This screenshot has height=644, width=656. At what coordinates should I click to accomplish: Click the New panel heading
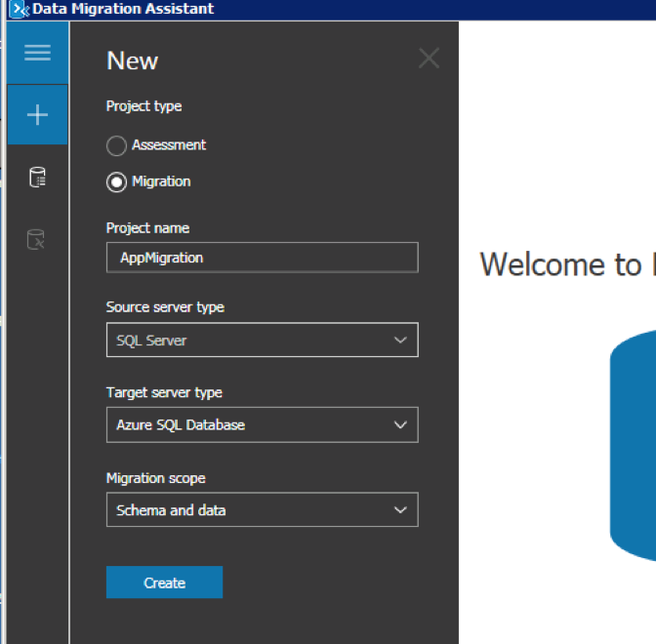coord(132,60)
